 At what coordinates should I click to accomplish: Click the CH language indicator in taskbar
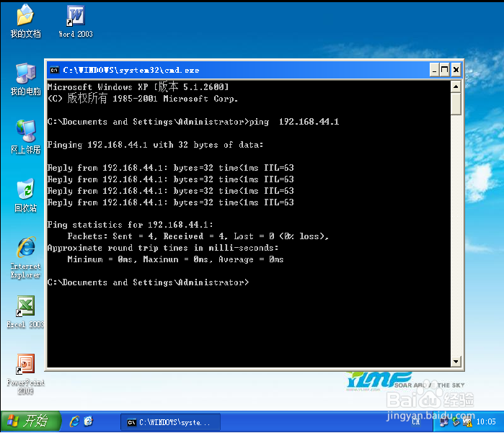(415, 421)
